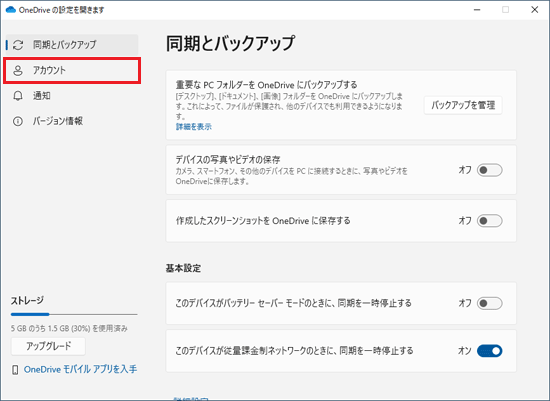Click 作成したスクリーンショットを OneDrive に保存する label

click(x=263, y=221)
